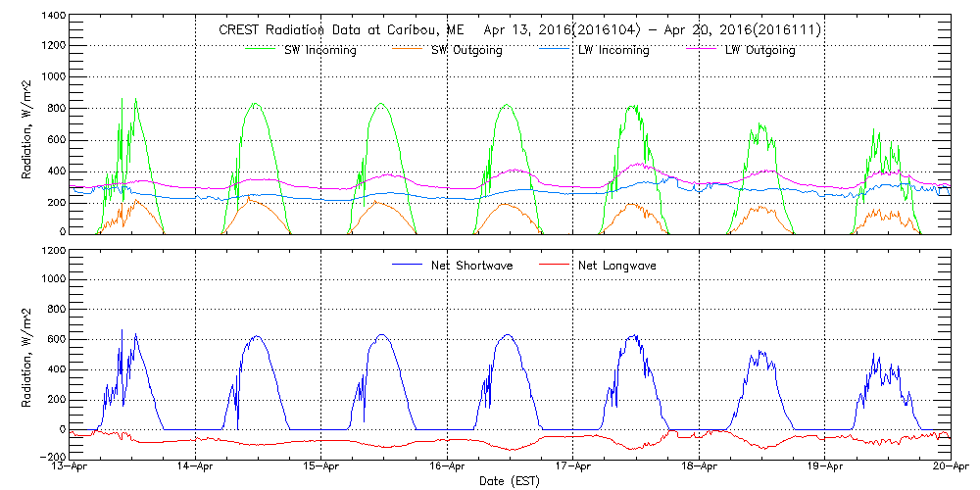Select the SW Outgoing legend label
The image size is (980, 490).
[466, 50]
